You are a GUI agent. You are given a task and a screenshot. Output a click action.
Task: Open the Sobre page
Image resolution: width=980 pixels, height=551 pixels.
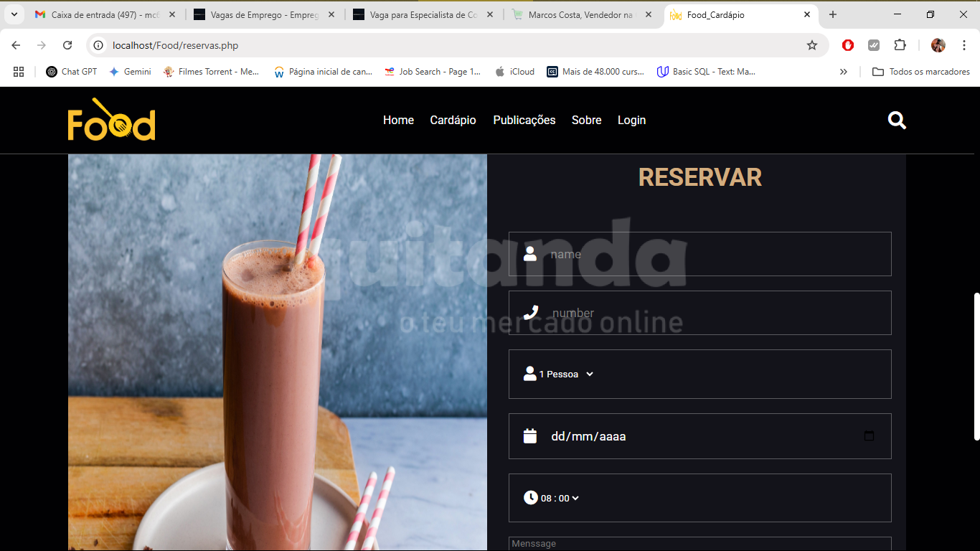click(587, 120)
